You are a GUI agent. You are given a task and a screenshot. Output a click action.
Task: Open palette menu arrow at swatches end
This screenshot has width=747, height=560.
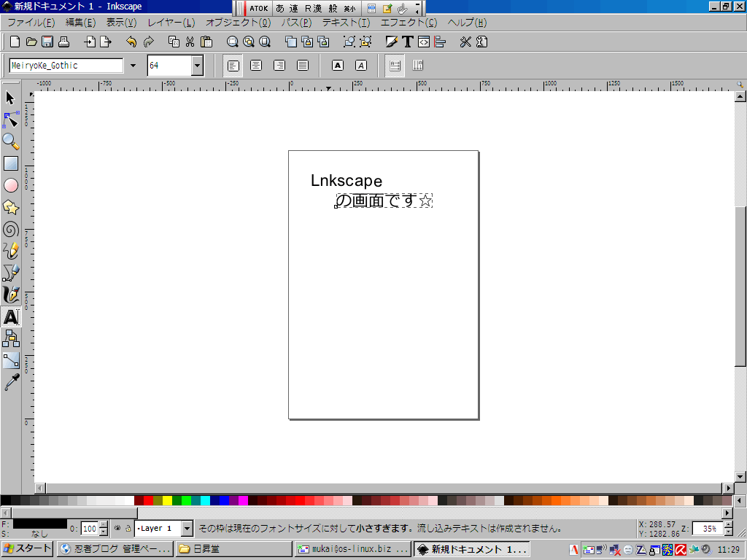[740, 500]
